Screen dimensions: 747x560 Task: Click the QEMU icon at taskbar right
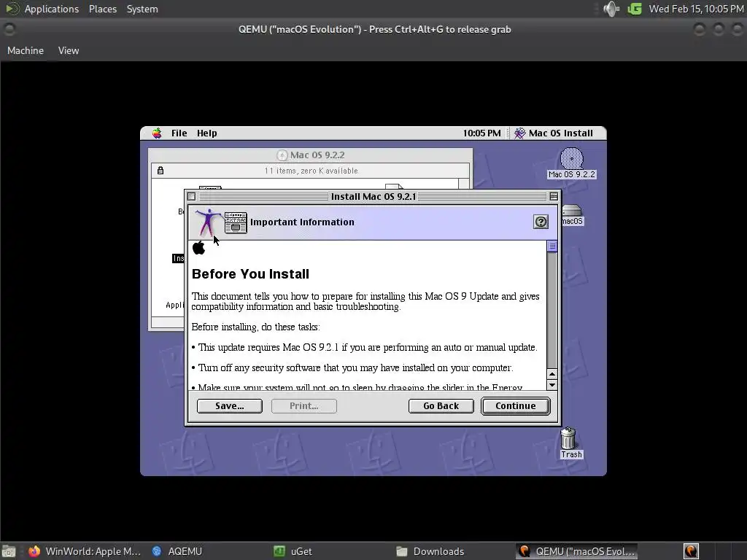coord(691,551)
